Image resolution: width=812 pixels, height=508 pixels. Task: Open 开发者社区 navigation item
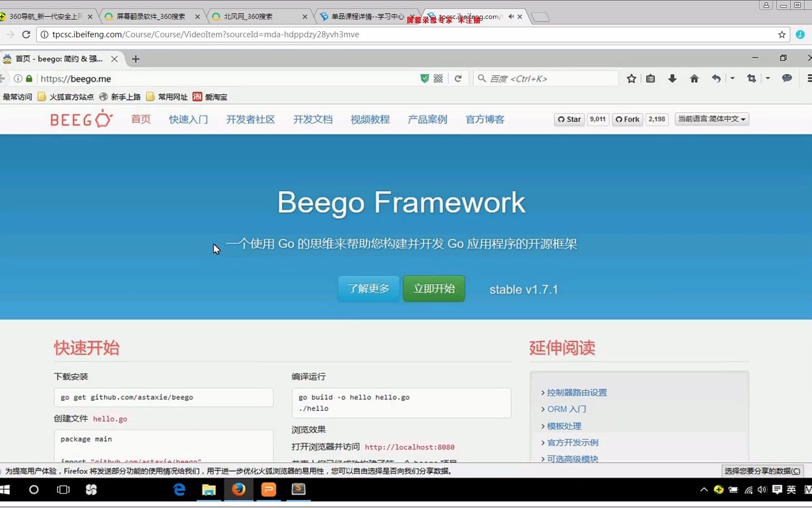click(x=250, y=119)
